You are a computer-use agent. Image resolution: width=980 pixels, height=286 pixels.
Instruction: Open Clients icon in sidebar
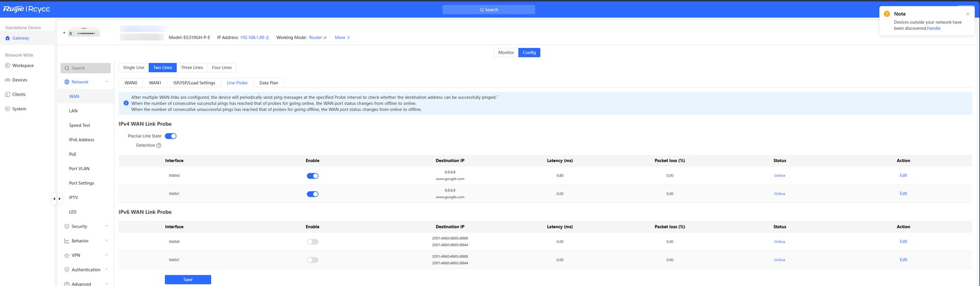(x=8, y=94)
